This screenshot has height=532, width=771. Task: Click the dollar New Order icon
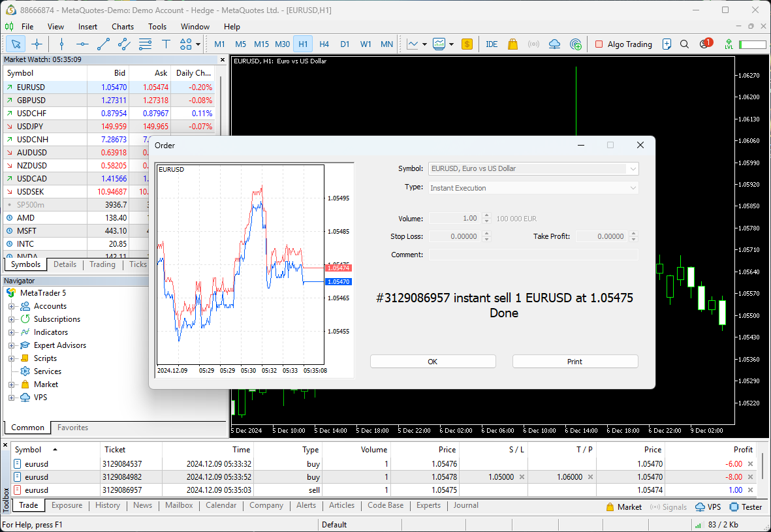click(467, 44)
